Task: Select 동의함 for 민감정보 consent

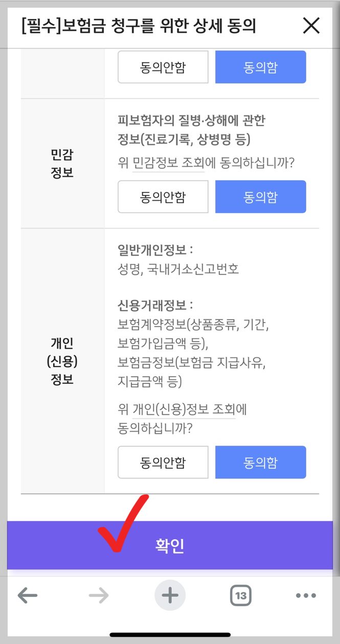Action: coord(260,197)
